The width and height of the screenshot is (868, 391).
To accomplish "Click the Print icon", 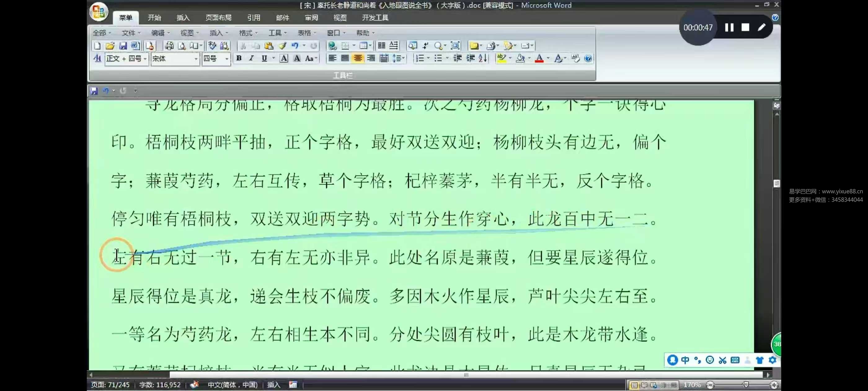I will [x=169, y=46].
